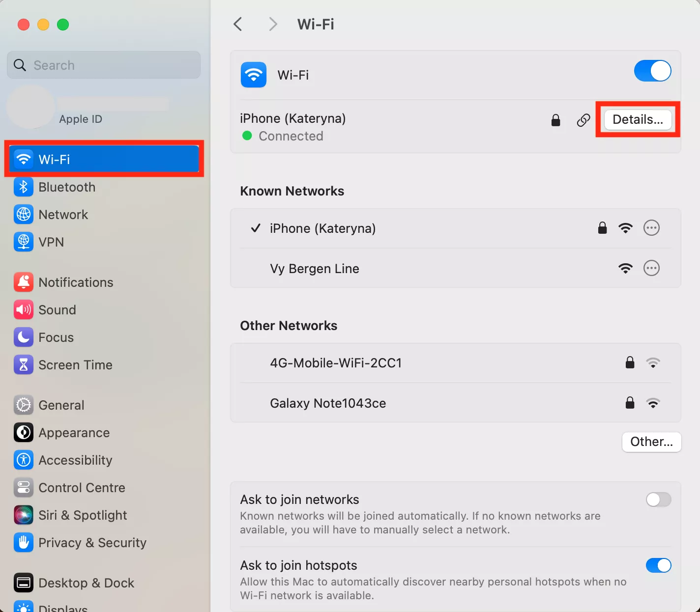
Task: Open more options for Vy Bergen Line
Action: [651, 268]
